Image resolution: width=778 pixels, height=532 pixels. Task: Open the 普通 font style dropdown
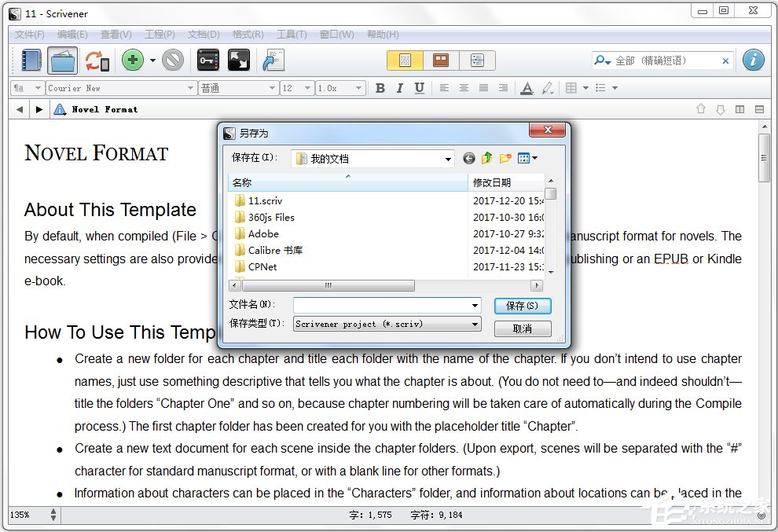(237, 88)
